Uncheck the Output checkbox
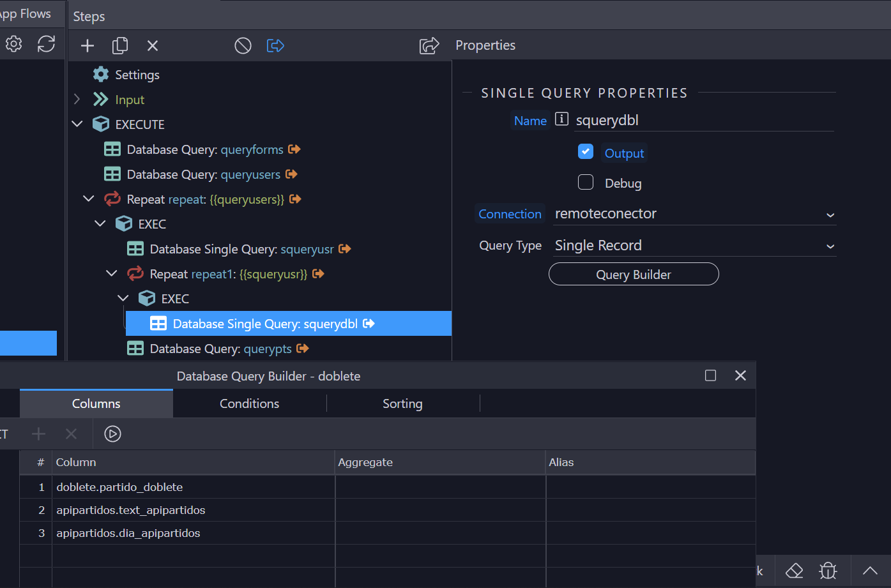The image size is (891, 588). (x=586, y=152)
